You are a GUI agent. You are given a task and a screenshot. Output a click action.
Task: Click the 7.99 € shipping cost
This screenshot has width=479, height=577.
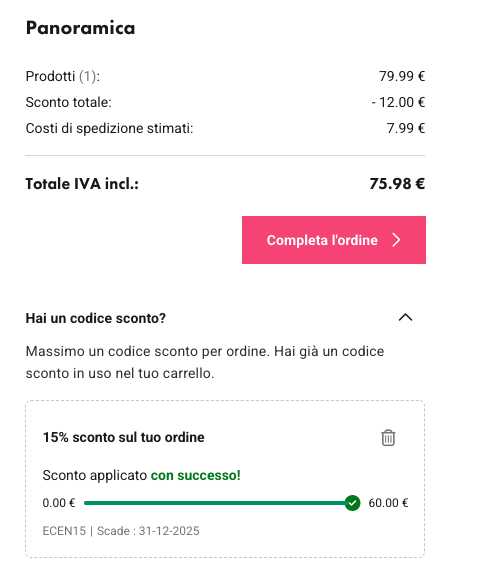406,128
